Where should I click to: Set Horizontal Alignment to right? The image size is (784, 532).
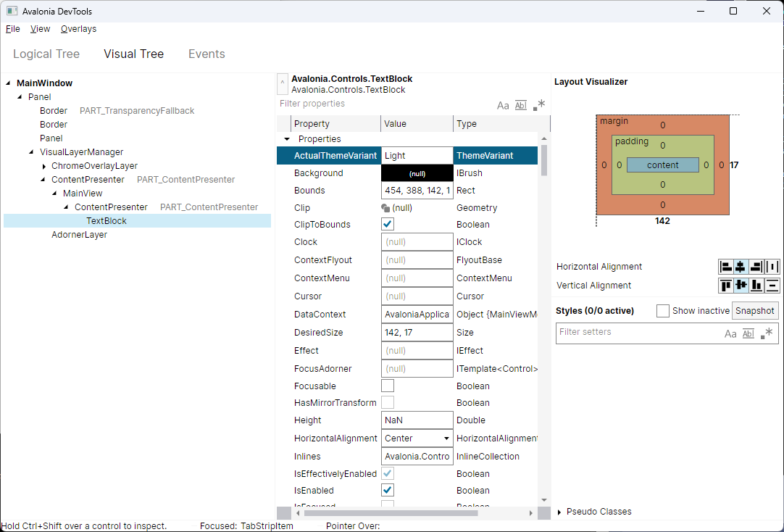(756, 267)
